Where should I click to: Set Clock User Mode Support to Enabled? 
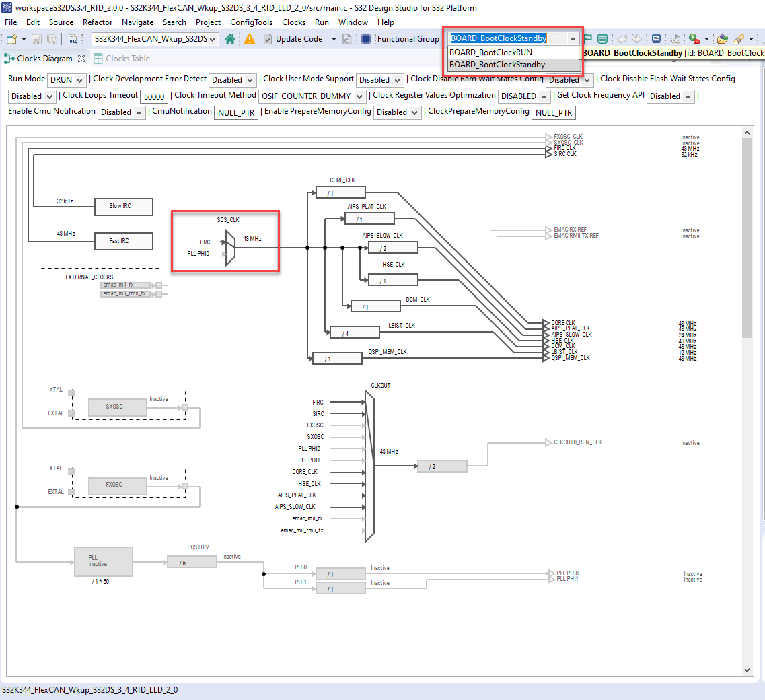coord(379,79)
